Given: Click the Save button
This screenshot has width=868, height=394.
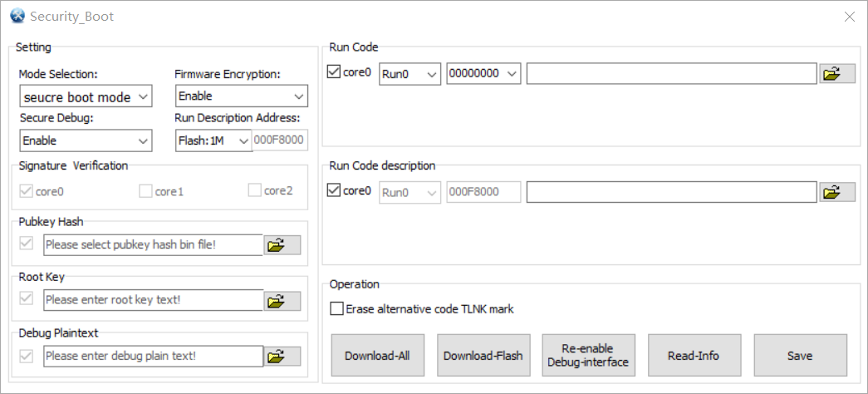Looking at the screenshot, I should click(800, 355).
